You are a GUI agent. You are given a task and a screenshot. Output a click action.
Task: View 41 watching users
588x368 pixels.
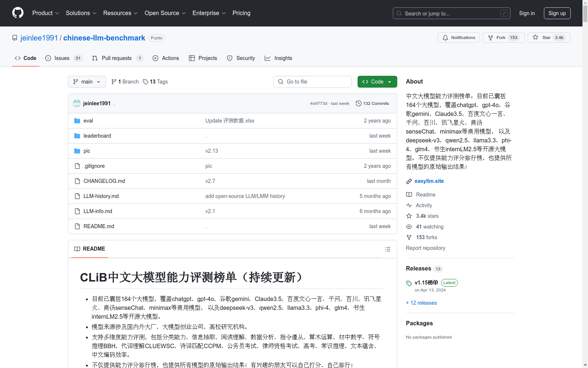tap(425, 227)
